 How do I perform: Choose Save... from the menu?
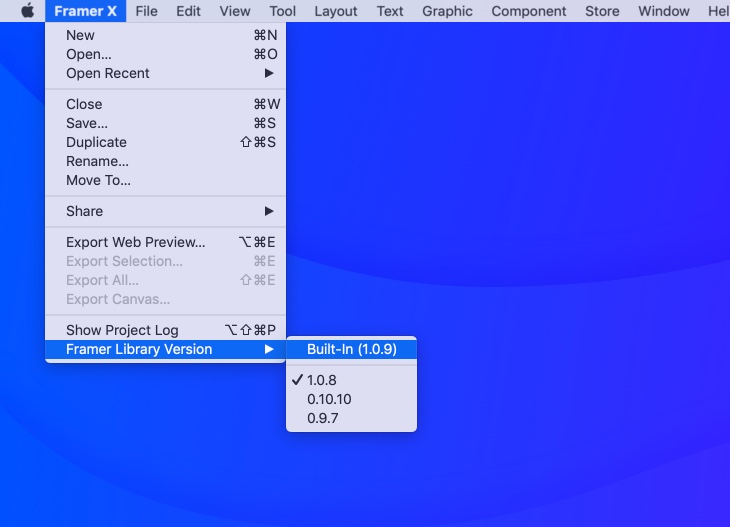click(x=166, y=123)
